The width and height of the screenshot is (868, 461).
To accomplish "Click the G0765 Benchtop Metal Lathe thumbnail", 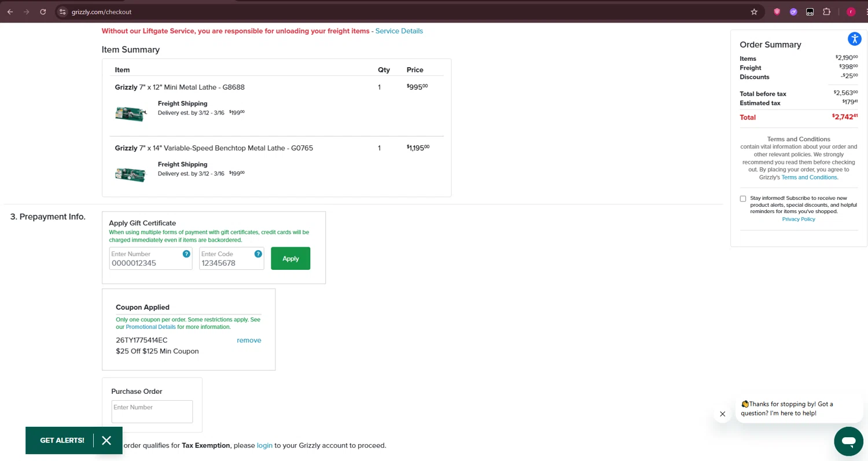I will (x=131, y=174).
